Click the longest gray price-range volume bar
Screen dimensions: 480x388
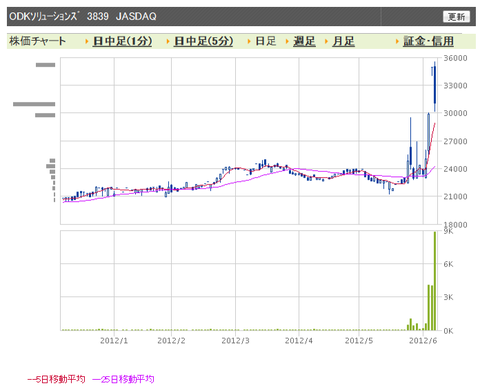tap(34, 104)
